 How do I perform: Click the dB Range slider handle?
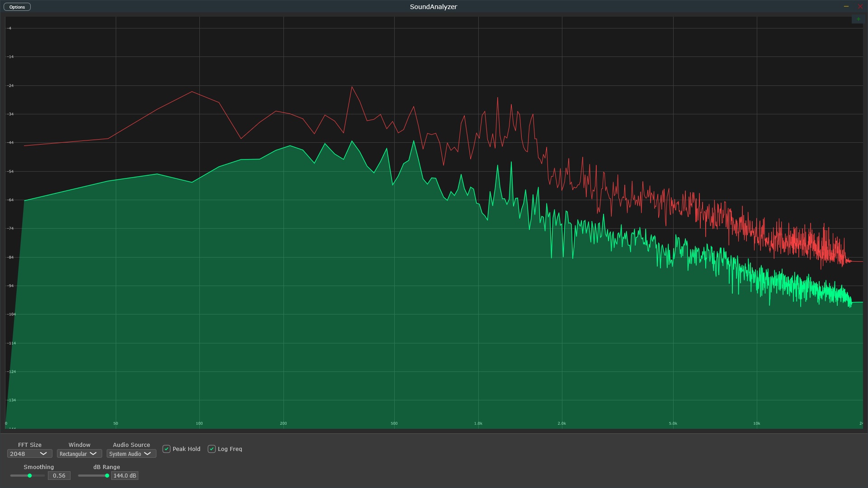click(107, 475)
